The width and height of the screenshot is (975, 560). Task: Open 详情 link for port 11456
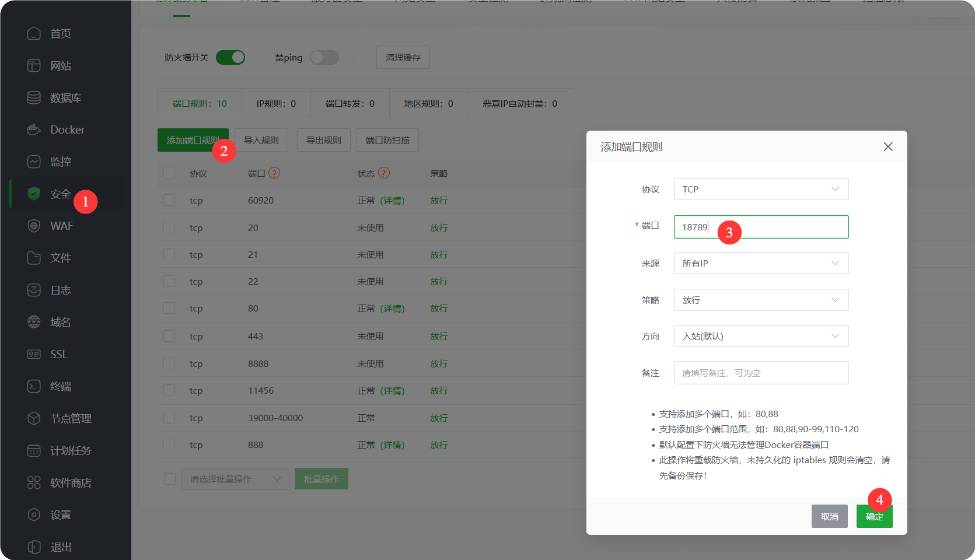[x=393, y=390]
